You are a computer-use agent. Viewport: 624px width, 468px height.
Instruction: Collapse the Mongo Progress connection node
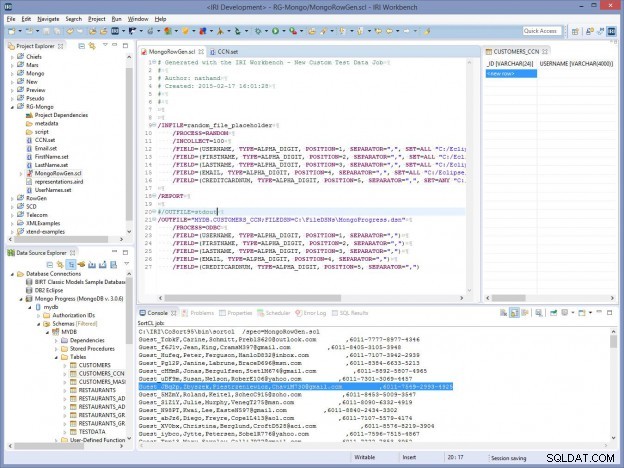pyautogui.click(x=21, y=299)
